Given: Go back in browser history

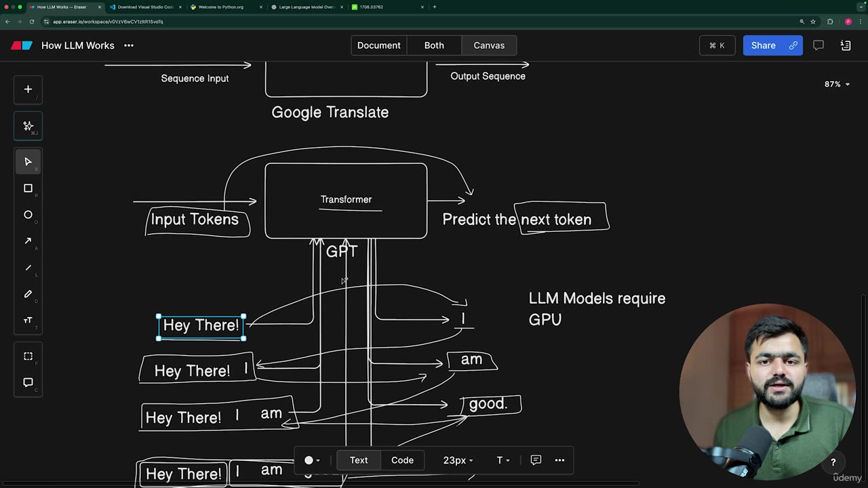Looking at the screenshot, I should [7, 22].
